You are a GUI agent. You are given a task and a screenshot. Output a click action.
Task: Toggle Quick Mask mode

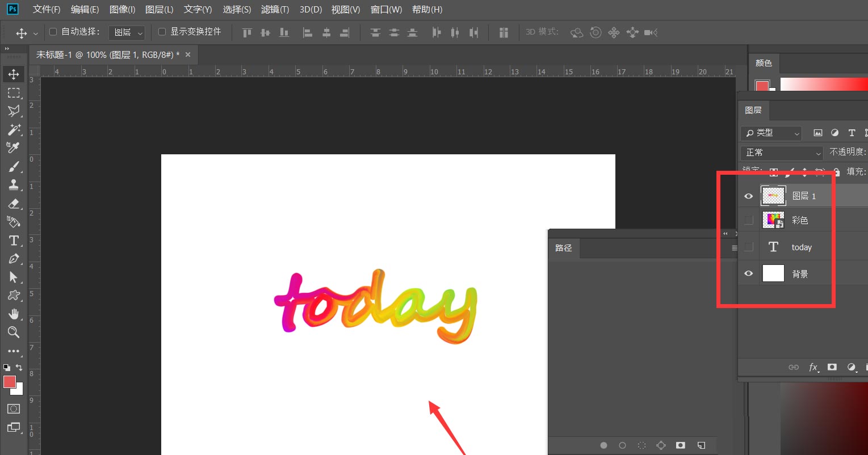[x=14, y=408]
